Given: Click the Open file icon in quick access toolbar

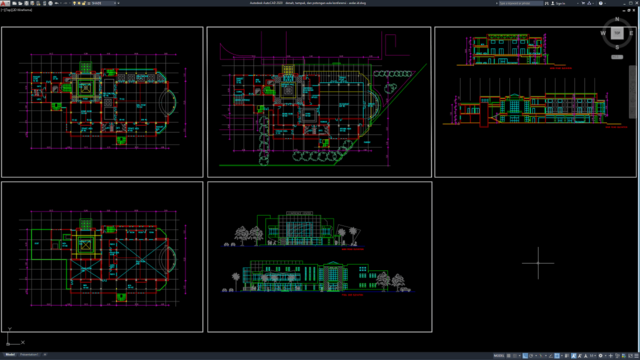Looking at the screenshot, I should click(20, 3).
